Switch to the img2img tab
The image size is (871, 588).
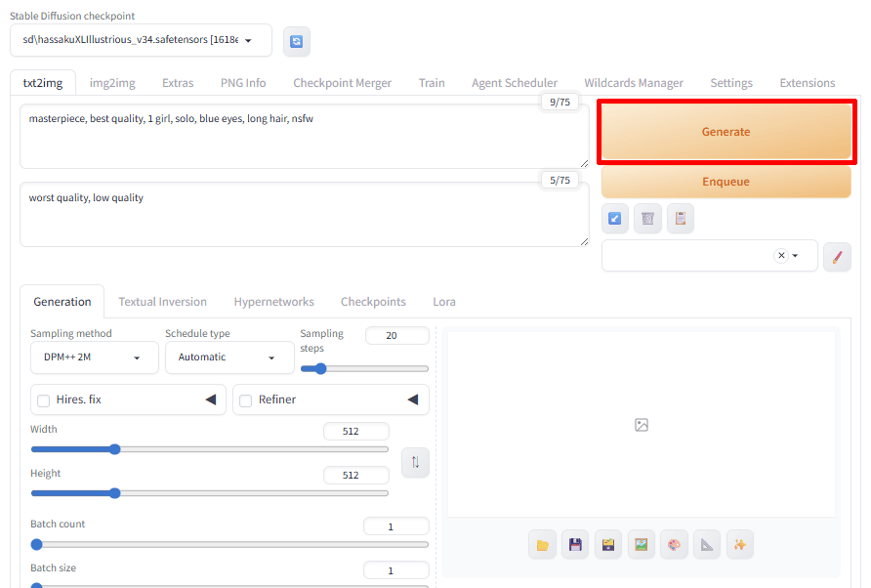point(112,83)
